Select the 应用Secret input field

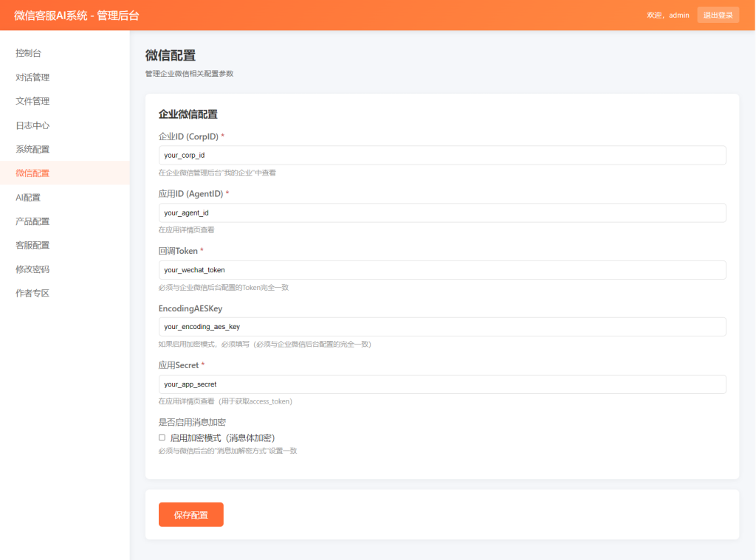coord(441,384)
